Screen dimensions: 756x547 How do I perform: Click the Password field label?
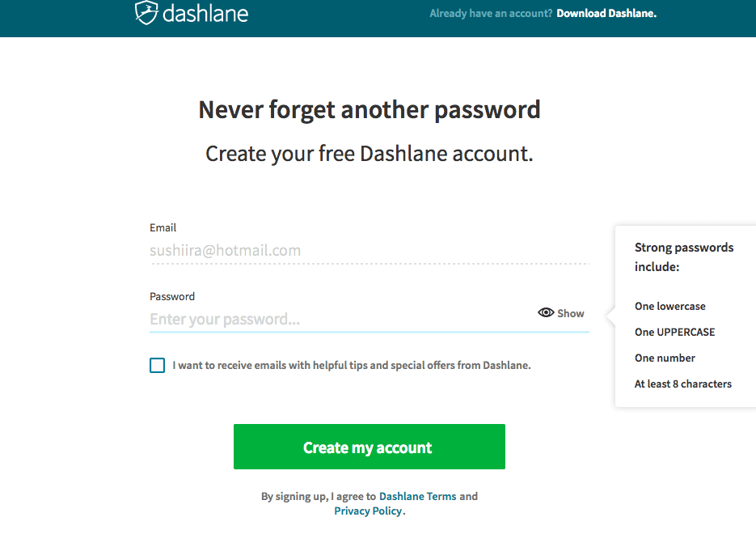[x=172, y=296]
